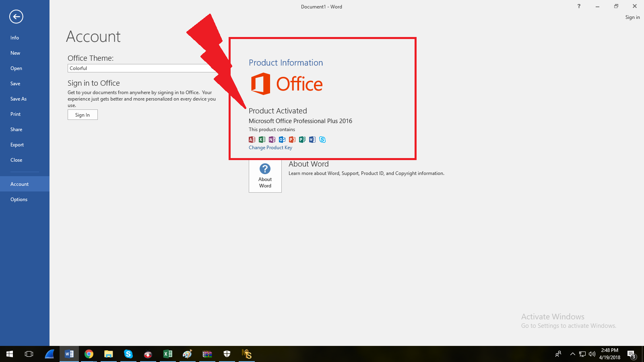Image resolution: width=644 pixels, height=362 pixels.
Task: Click the Sign In button
Action: point(83,115)
